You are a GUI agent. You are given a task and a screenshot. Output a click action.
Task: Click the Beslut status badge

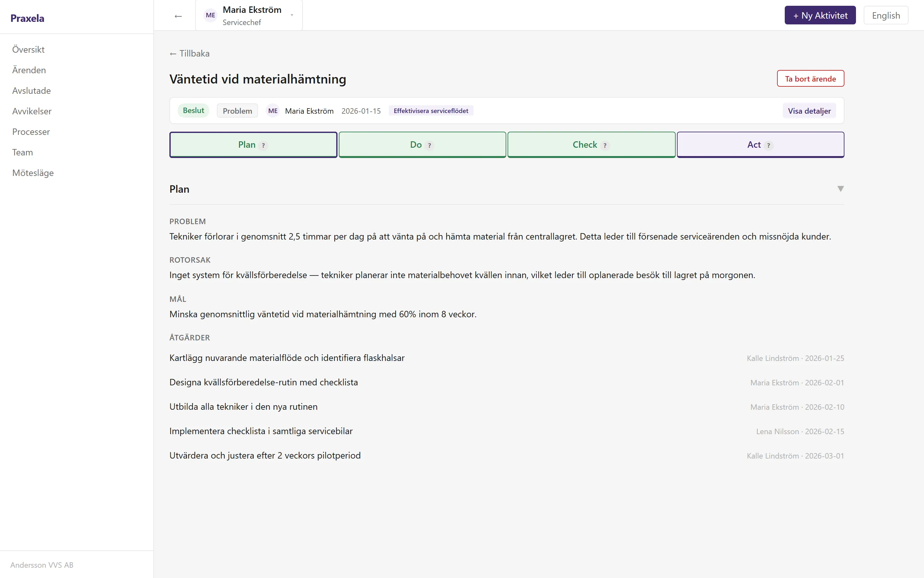click(193, 110)
